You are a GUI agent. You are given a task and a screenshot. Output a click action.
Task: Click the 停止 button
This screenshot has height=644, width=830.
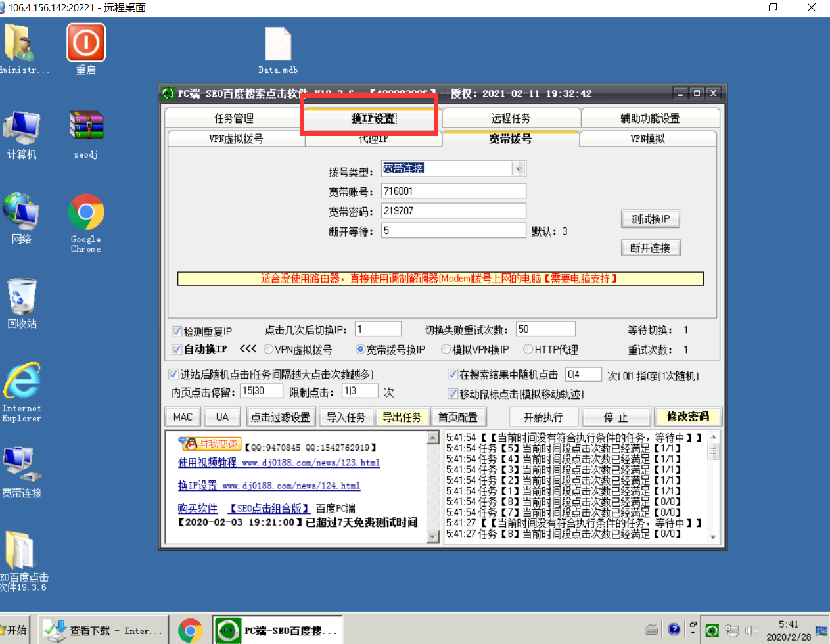click(x=616, y=417)
